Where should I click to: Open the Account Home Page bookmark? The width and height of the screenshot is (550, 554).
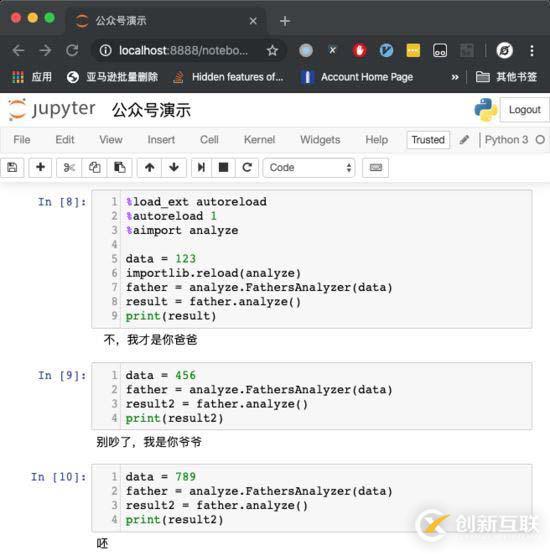[357, 77]
